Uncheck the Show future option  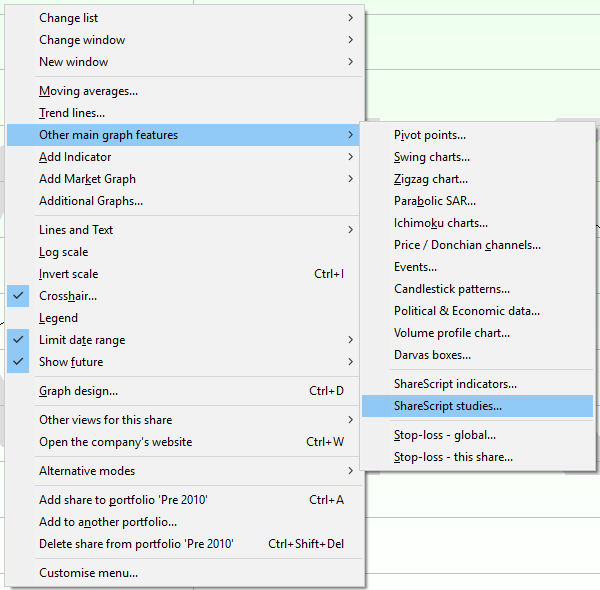point(71,362)
